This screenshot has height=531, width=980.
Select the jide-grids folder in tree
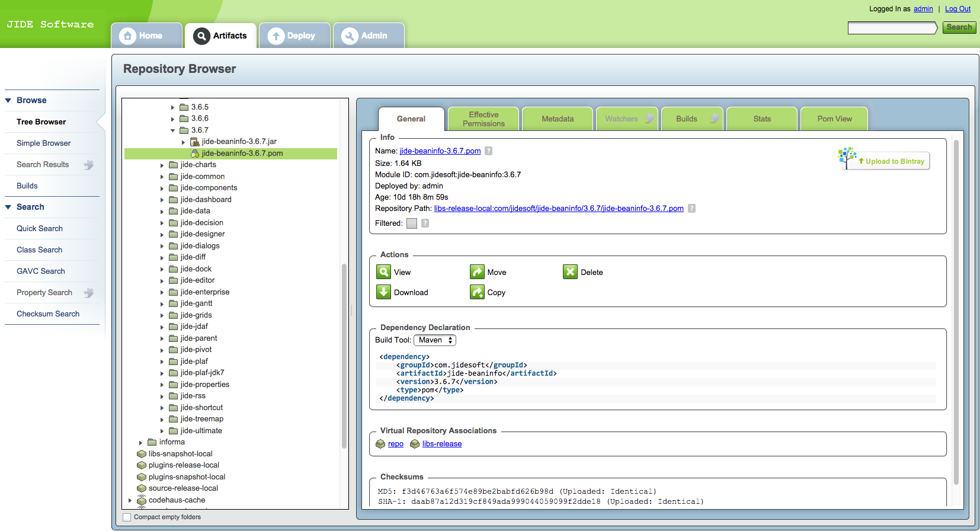tap(196, 315)
